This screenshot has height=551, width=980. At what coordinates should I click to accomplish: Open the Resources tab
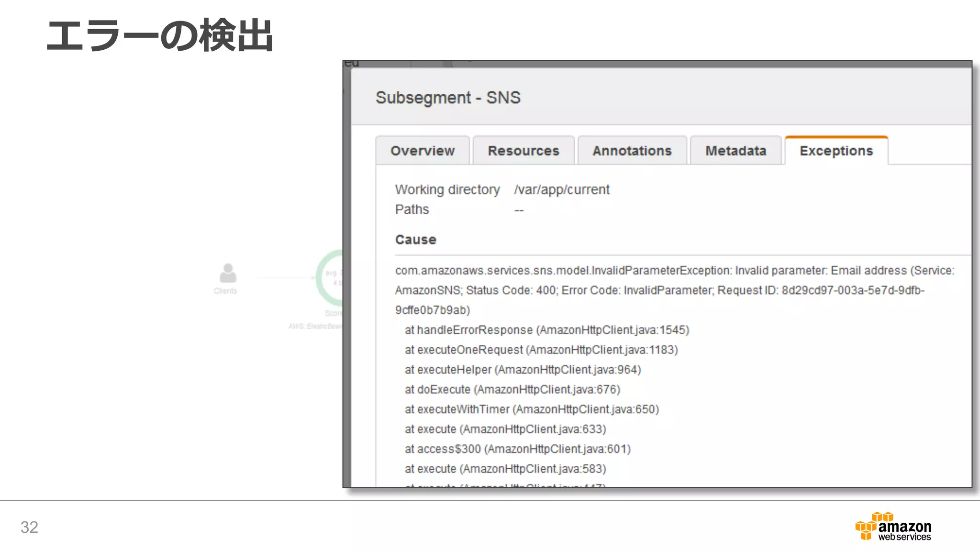pos(523,151)
